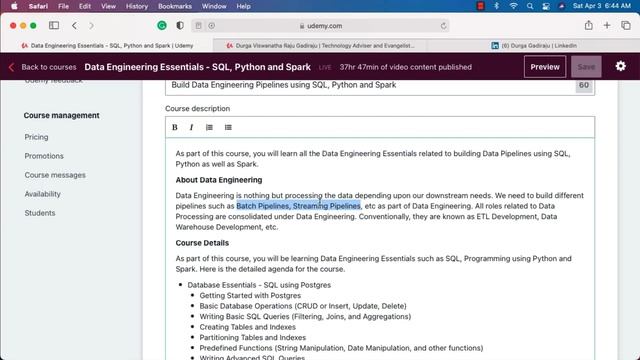Toggle bold formatting in description editor
The image size is (640, 360).
click(x=175, y=127)
